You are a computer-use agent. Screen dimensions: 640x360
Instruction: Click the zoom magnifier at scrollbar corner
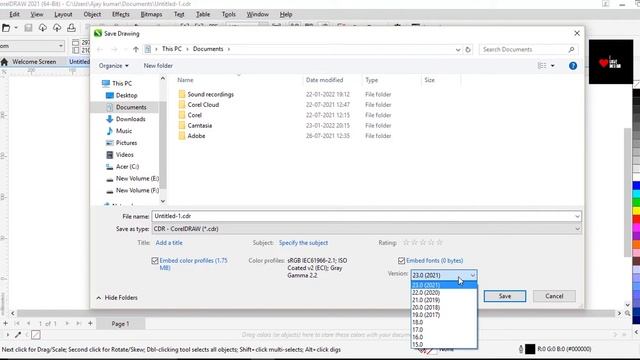[x=627, y=313]
